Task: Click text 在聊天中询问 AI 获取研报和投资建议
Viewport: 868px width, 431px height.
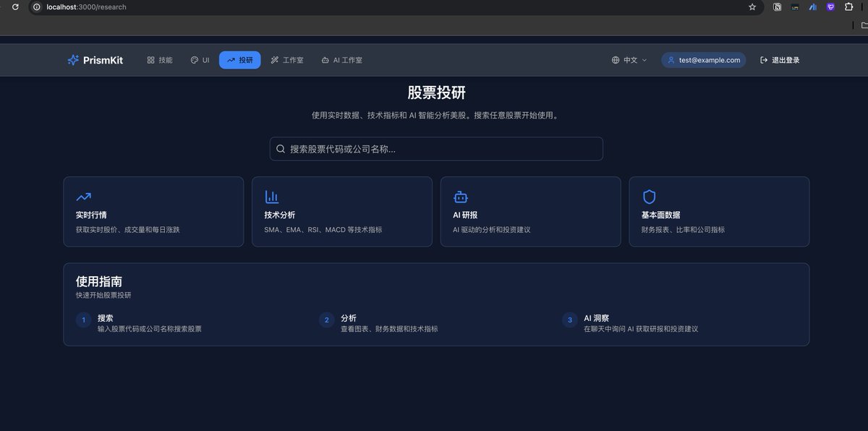Action: coord(641,329)
